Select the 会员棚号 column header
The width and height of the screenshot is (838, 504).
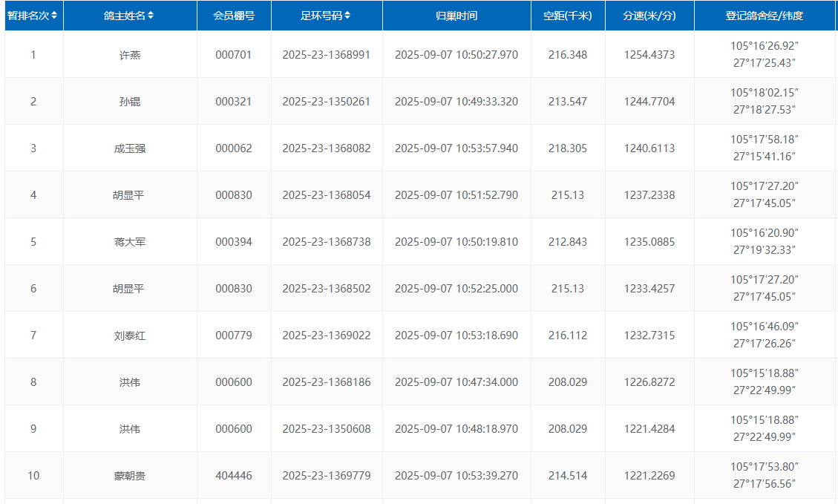[x=234, y=16]
